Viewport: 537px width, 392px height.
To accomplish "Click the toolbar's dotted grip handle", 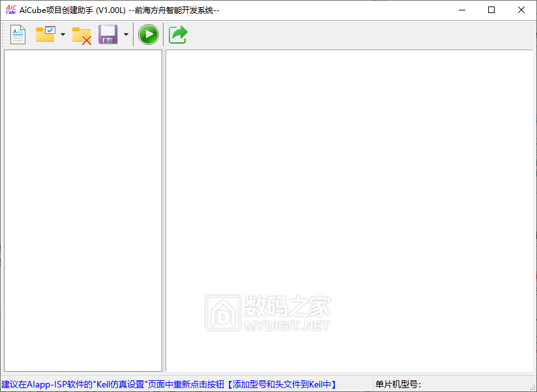I will coord(4,35).
